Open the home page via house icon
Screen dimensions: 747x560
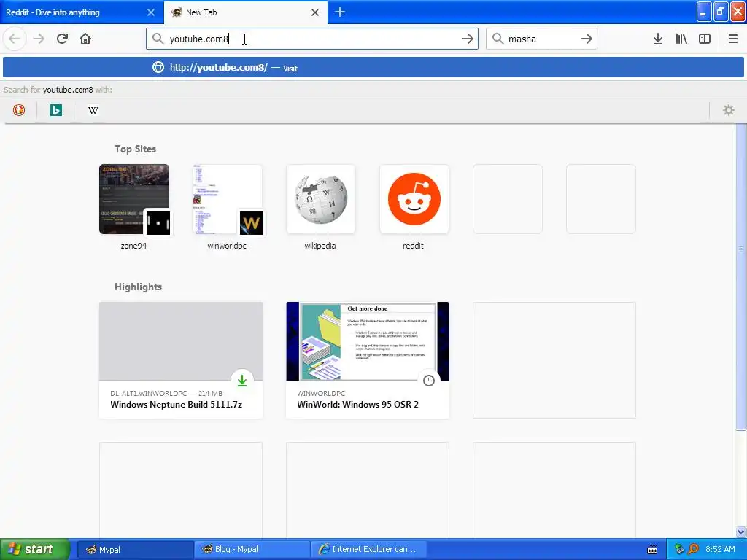pyautogui.click(x=85, y=39)
